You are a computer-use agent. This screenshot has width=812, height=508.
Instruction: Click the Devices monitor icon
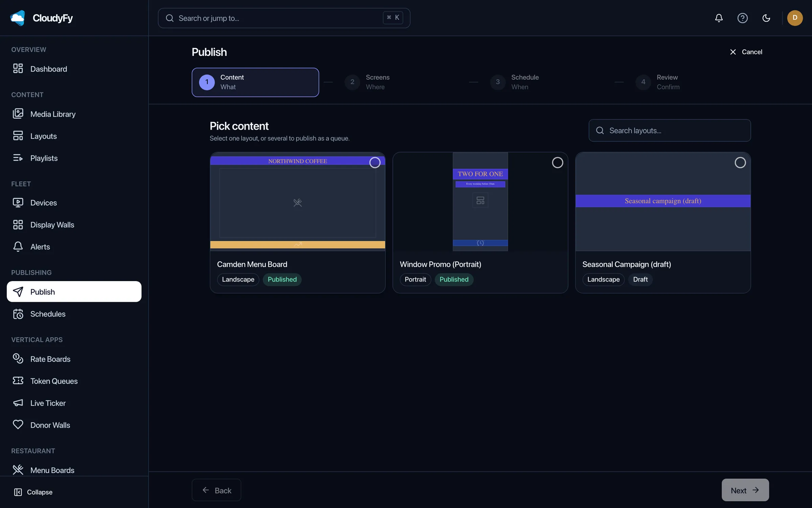point(18,203)
